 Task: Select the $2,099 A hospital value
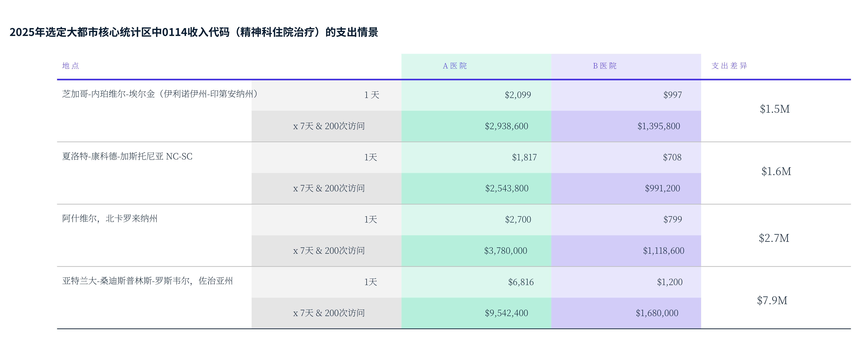518,95
